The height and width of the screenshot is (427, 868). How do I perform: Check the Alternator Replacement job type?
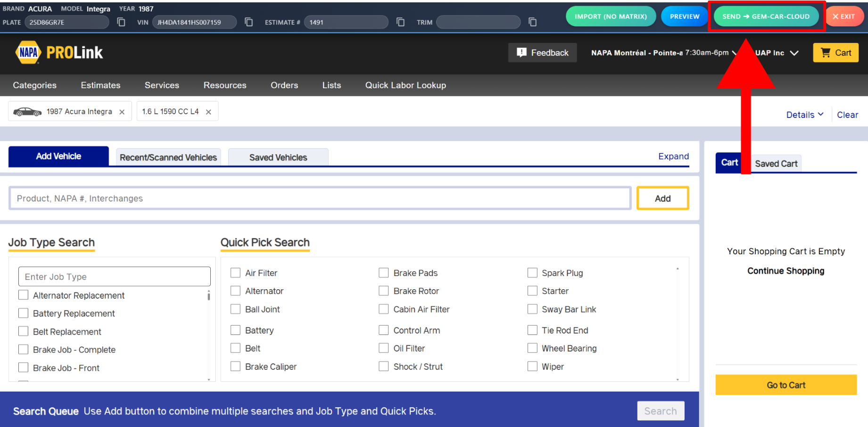tap(23, 295)
